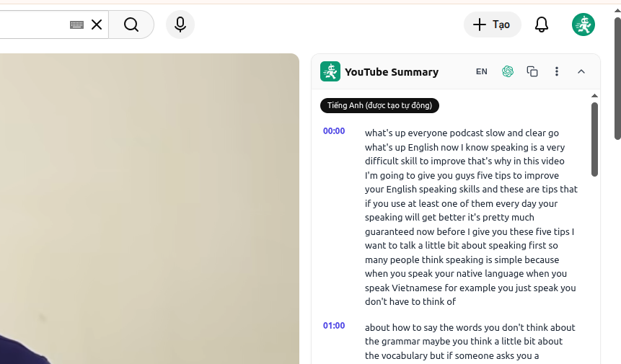The height and width of the screenshot is (364, 621).
Task: Click the magnifying glass search button
Action: 131,25
